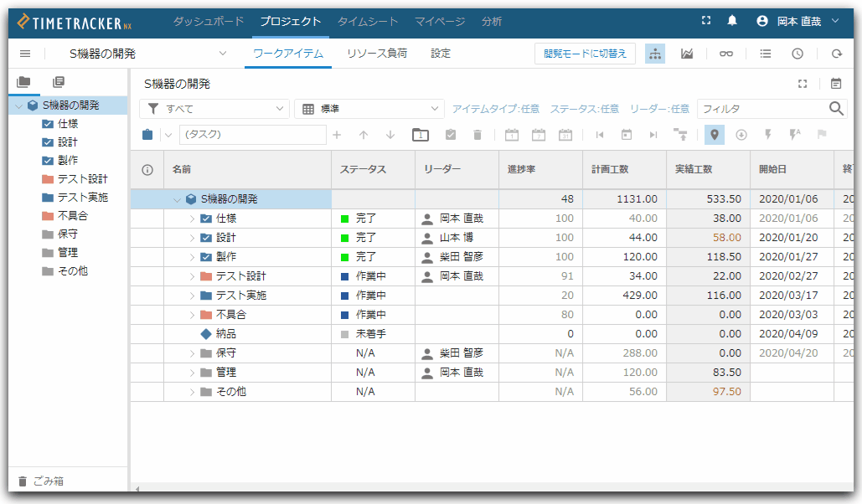
Task: Expand the 保守 row in the table
Action: point(192,353)
